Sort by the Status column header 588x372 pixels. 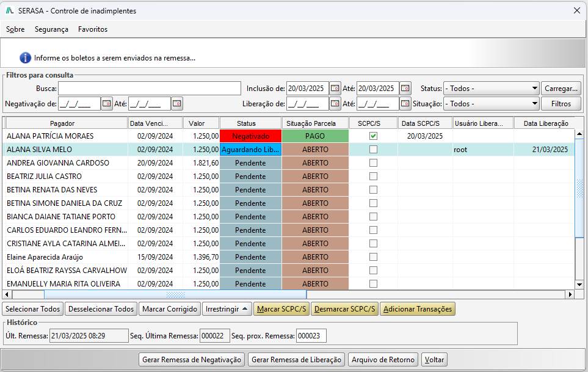pos(250,123)
